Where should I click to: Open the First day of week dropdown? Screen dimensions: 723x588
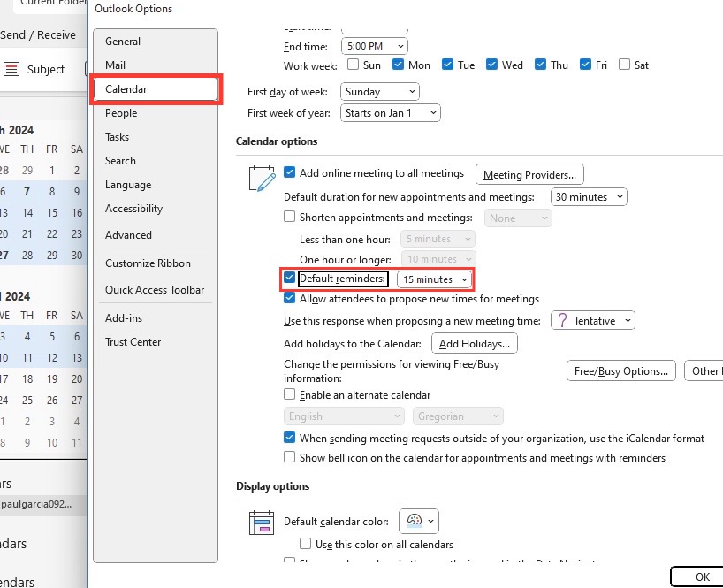tap(379, 92)
